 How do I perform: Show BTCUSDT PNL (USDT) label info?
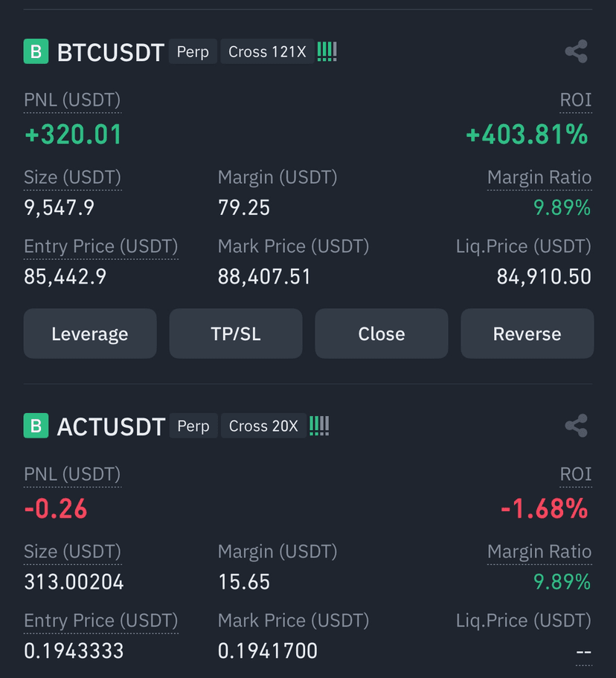(x=72, y=100)
